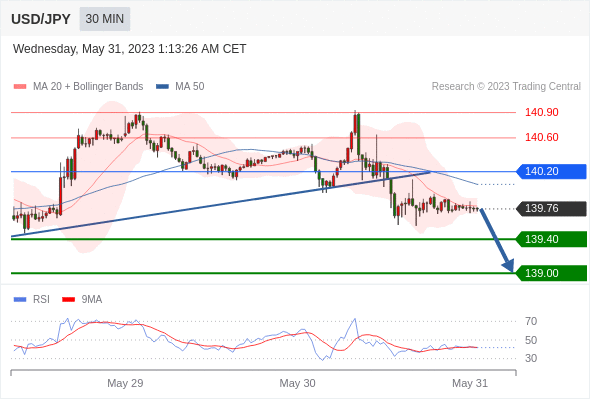Click the MA 20 + Bollinger Bands legend swatch
The width and height of the screenshot is (590, 400).
click(x=20, y=87)
